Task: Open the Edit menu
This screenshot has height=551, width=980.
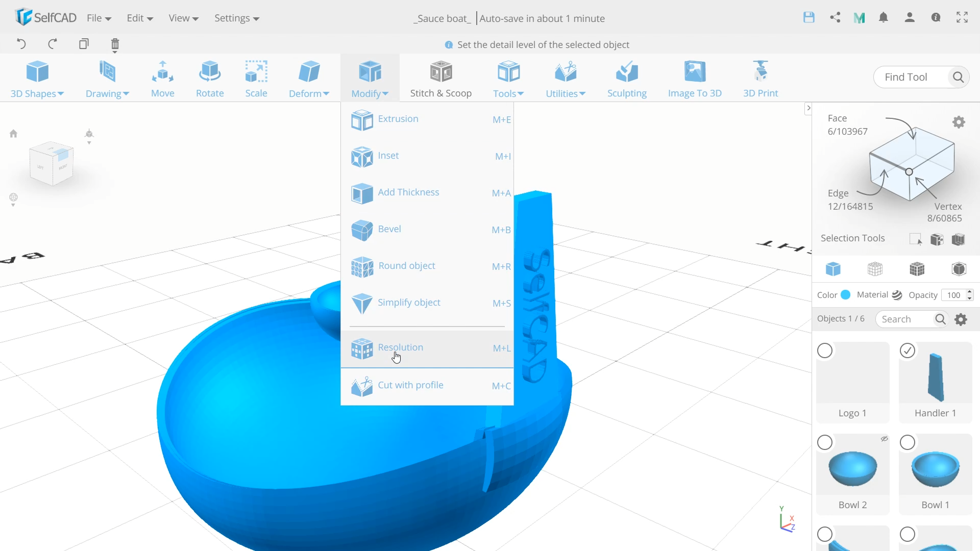Action: click(x=140, y=18)
